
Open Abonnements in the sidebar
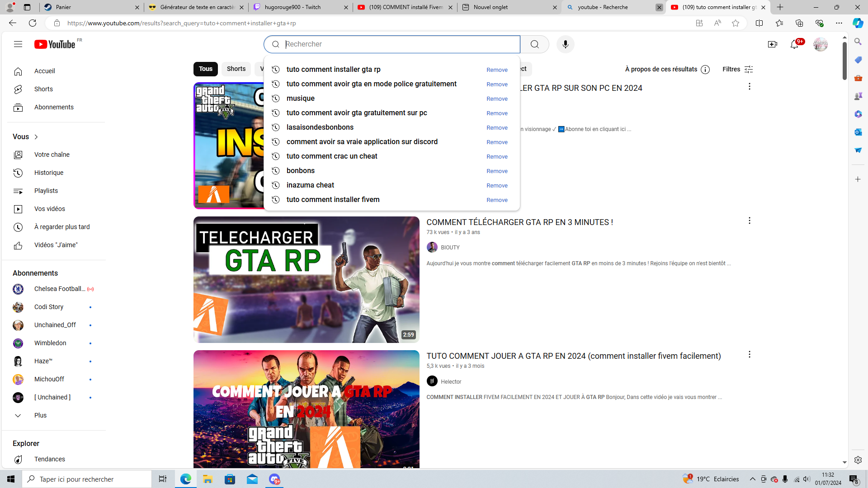54,108
